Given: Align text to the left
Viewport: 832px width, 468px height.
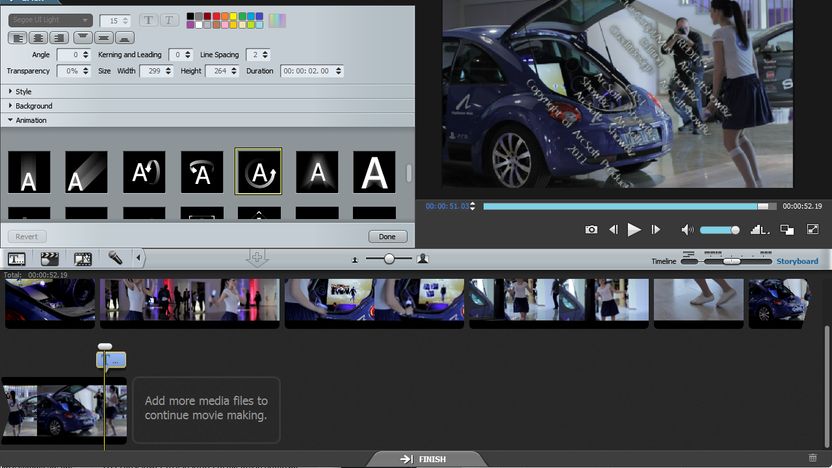Looking at the screenshot, I should [18, 38].
